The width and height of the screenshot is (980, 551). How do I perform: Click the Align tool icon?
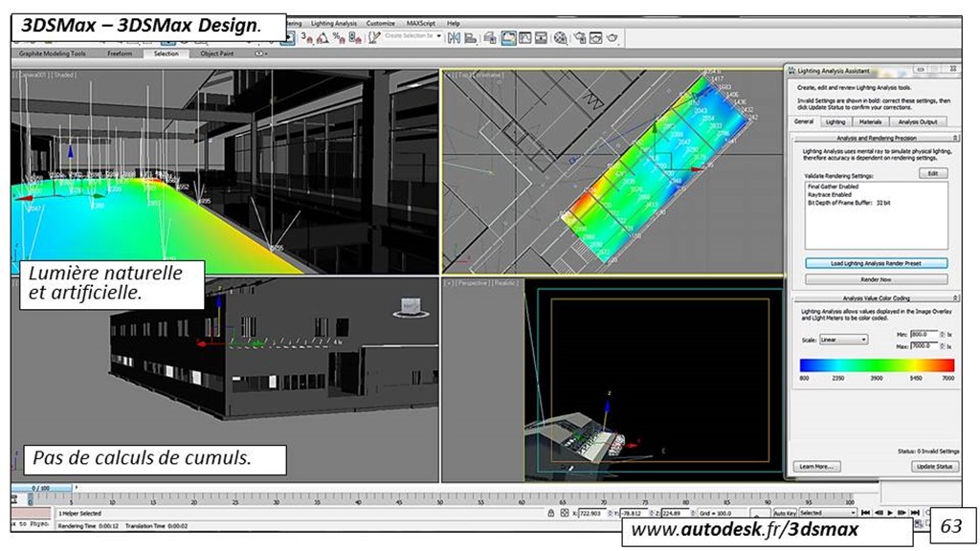pos(470,37)
